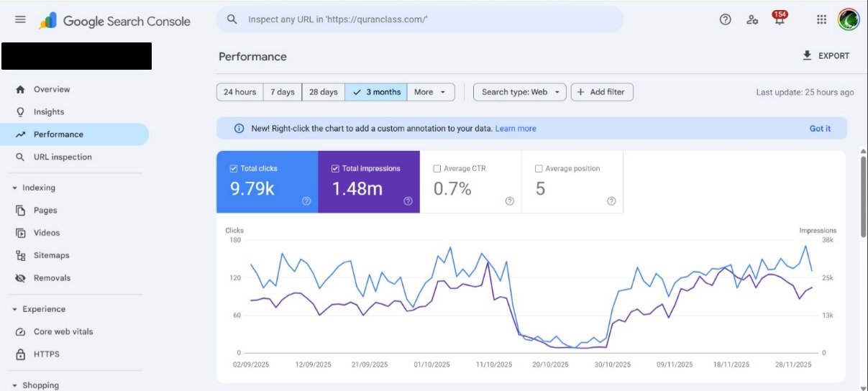Viewport: 868px width, 391px height.
Task: Collapse the Indexing sidebar section
Action: click(x=14, y=188)
